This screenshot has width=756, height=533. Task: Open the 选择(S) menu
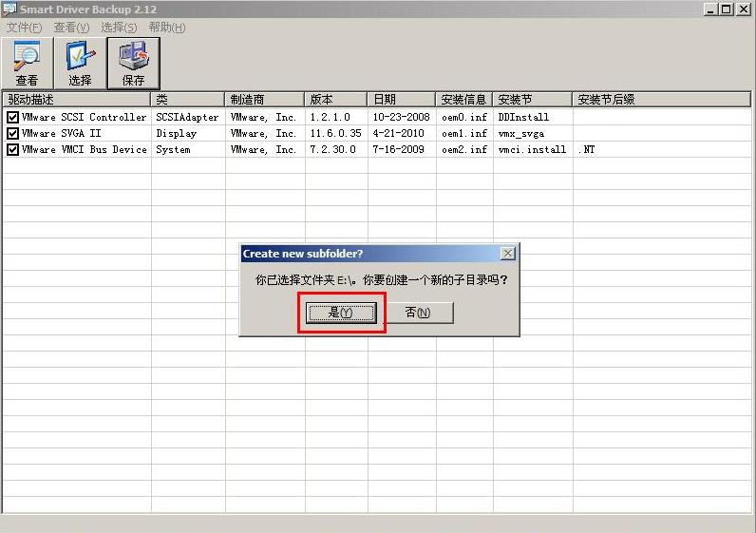pos(119,28)
